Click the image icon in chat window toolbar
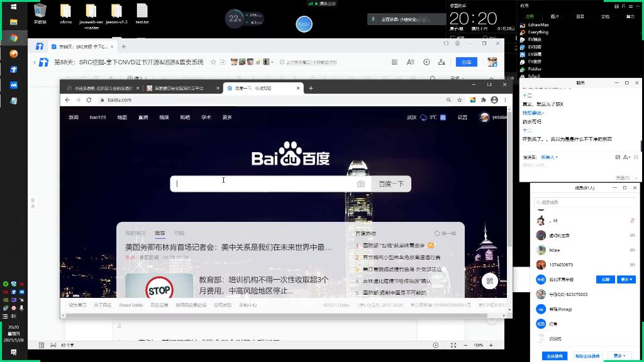644x362 pixels. point(618,157)
